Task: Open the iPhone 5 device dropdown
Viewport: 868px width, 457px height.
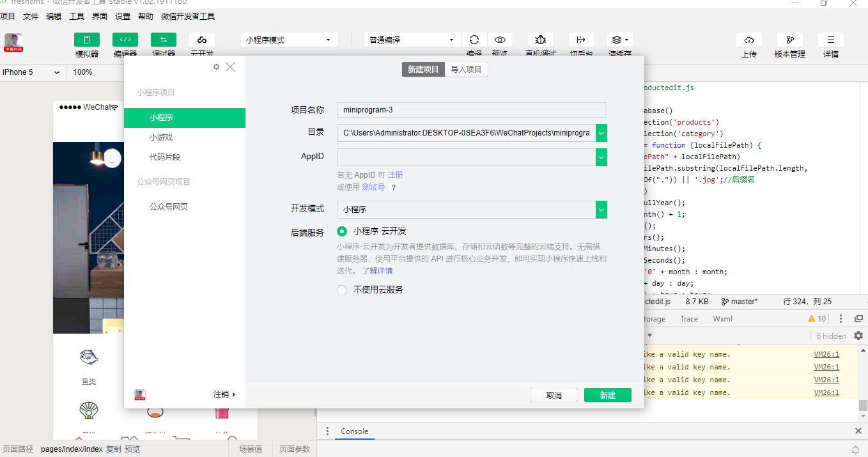Action: pos(31,72)
